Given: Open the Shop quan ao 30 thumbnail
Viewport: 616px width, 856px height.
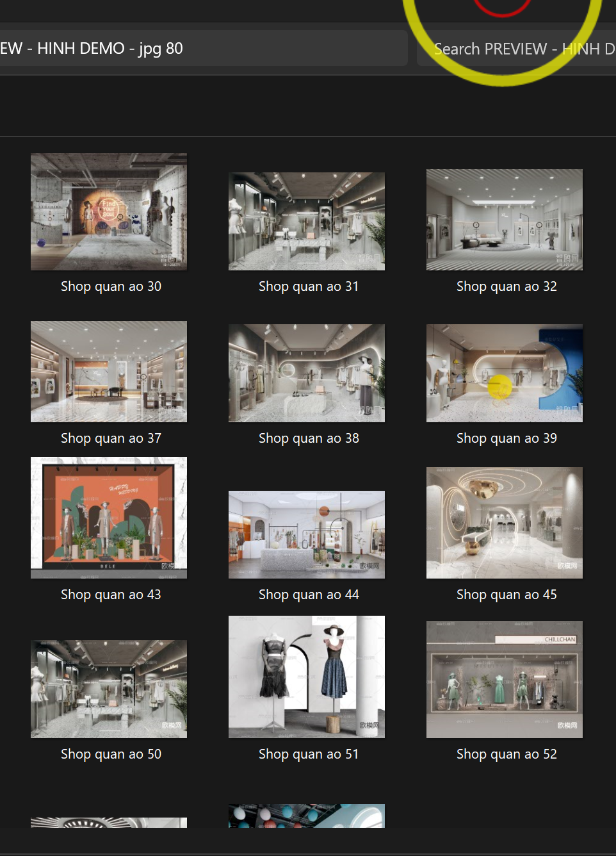Looking at the screenshot, I should (x=109, y=211).
